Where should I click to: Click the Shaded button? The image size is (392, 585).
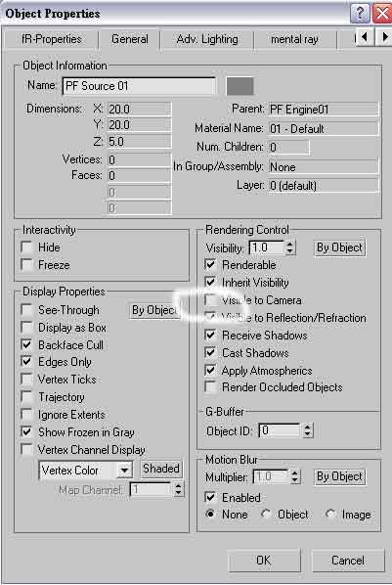pyautogui.click(x=161, y=469)
